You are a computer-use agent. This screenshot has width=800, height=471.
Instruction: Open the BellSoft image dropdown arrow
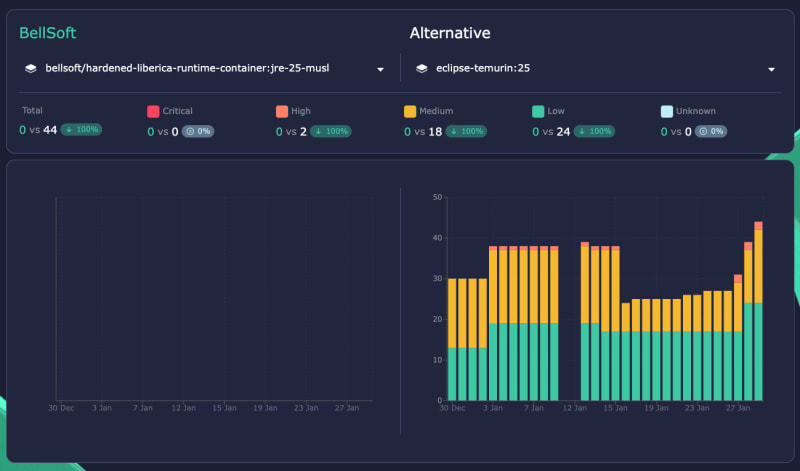click(380, 70)
